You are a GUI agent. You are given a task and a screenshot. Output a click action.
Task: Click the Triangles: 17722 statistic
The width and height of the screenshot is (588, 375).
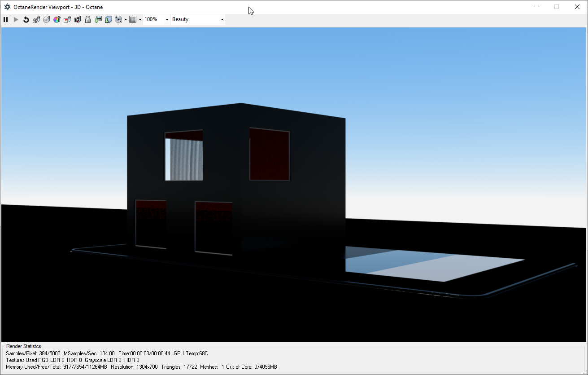pyautogui.click(x=179, y=367)
